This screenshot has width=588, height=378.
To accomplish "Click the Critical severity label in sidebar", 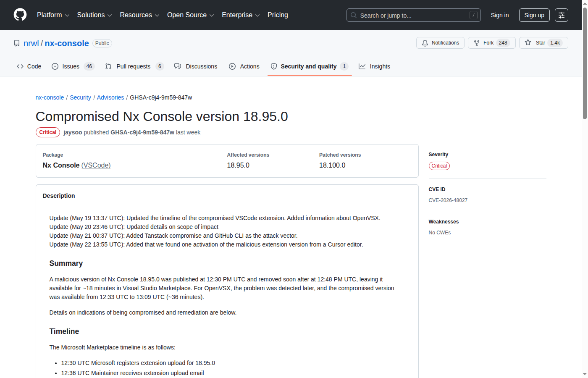I will (439, 166).
